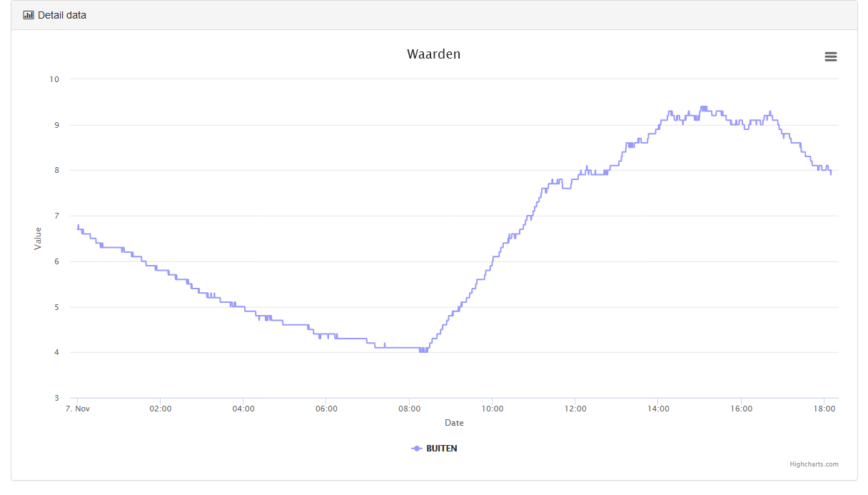
Task: Select the 04:00 time axis label
Action: click(x=243, y=409)
